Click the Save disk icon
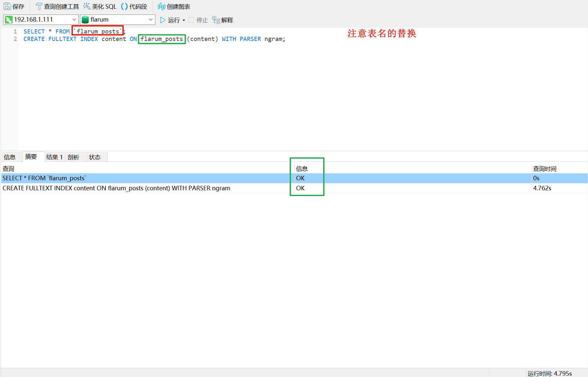 point(7,6)
